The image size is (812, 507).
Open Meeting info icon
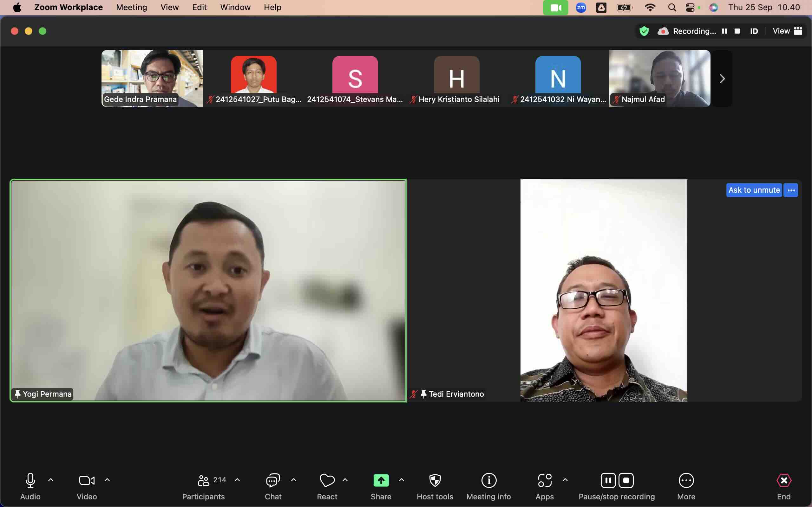(x=488, y=480)
